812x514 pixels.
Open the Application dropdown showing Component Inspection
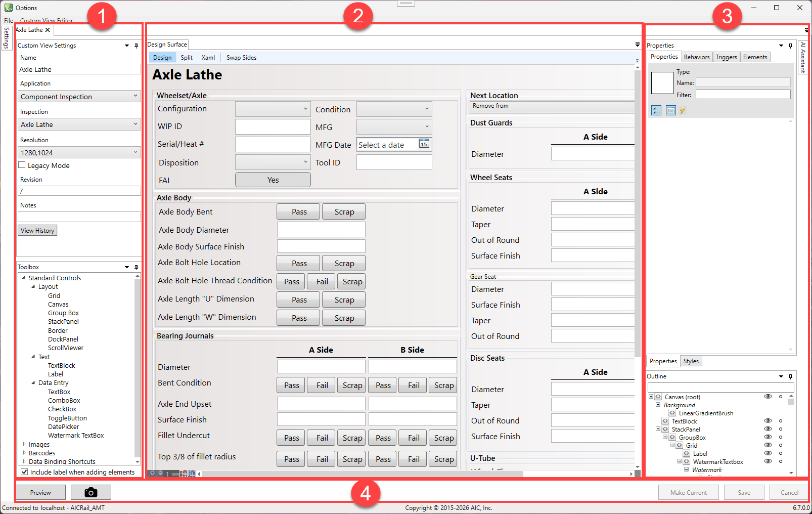click(79, 96)
